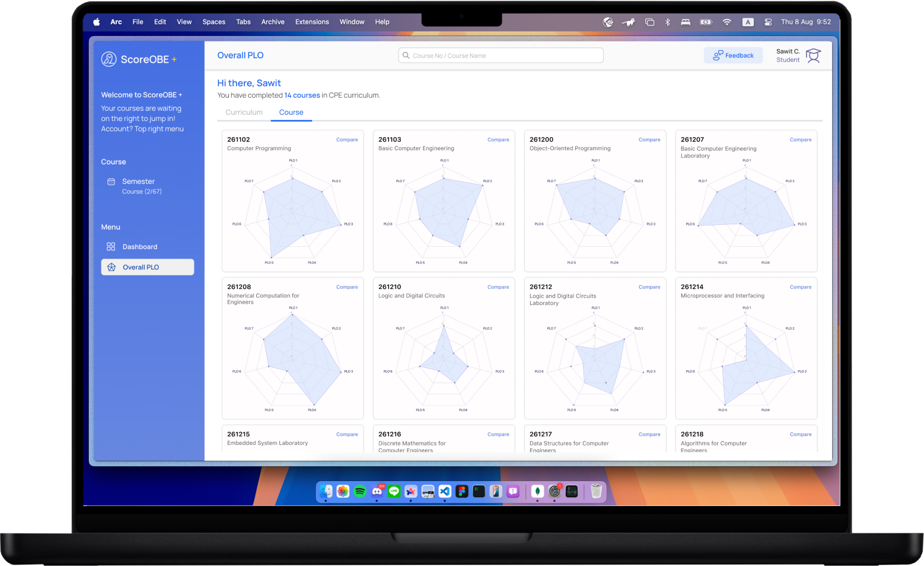924x566 pixels.
Task: Open Spotify in the dock
Action: click(360, 491)
